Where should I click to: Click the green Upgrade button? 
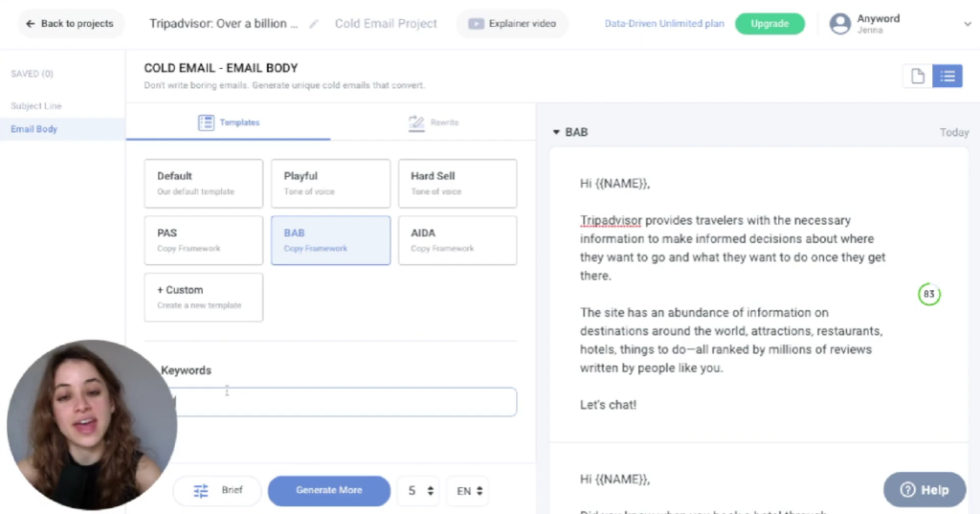click(769, 24)
